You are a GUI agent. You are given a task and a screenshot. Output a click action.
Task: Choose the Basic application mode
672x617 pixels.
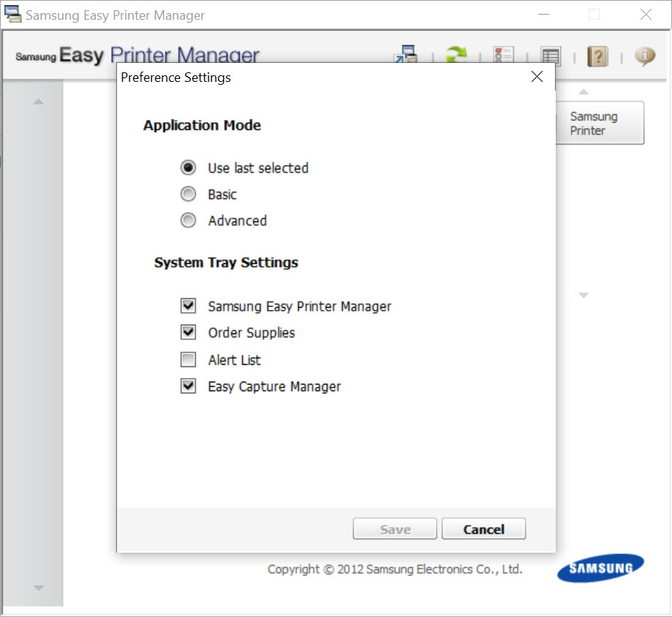point(188,194)
